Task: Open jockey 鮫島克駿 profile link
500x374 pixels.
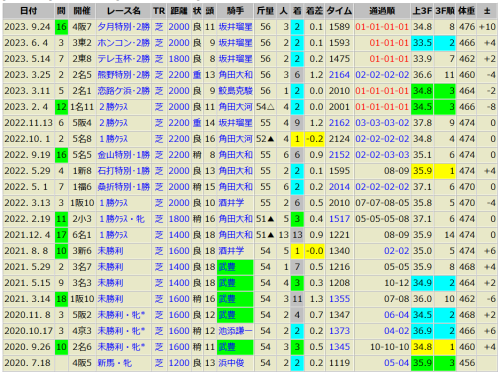Action: coord(235,91)
